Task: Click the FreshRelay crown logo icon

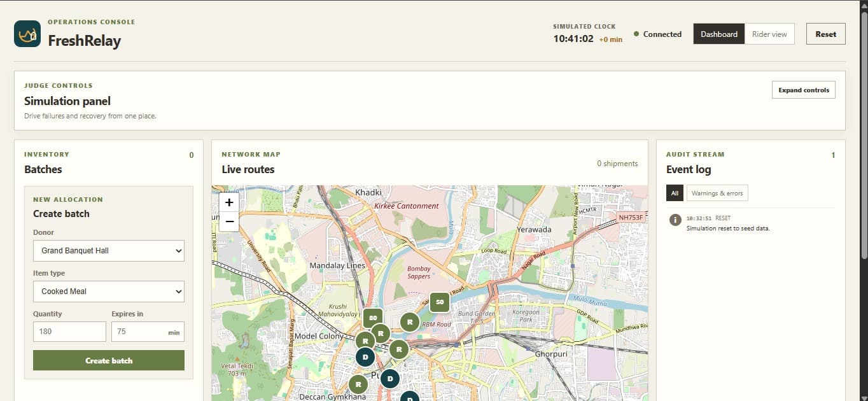Action: click(27, 34)
